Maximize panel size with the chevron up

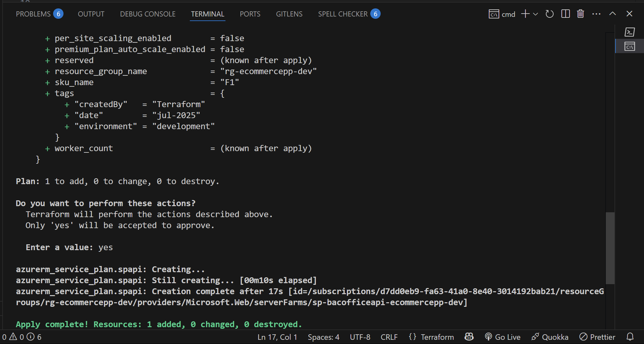[612, 14]
